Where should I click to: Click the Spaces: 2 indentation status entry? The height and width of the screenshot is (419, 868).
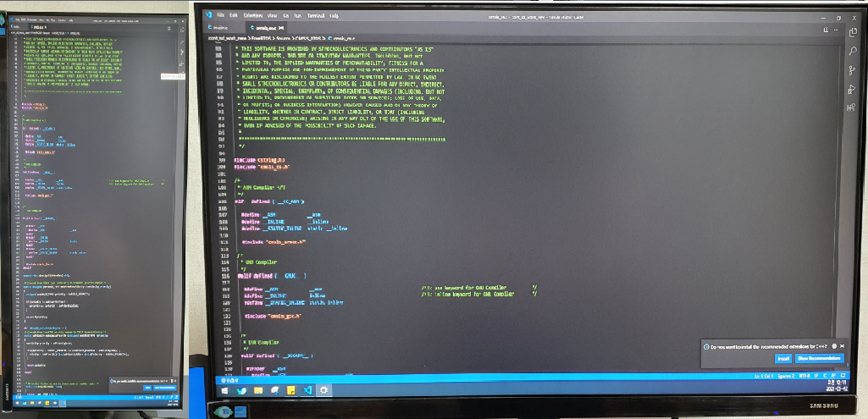[x=786, y=376]
